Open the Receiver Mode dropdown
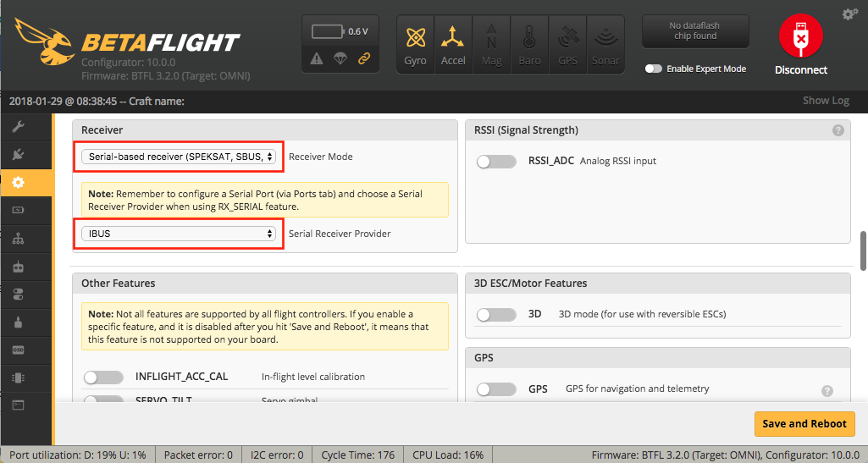The width and height of the screenshot is (868, 463). coord(178,157)
